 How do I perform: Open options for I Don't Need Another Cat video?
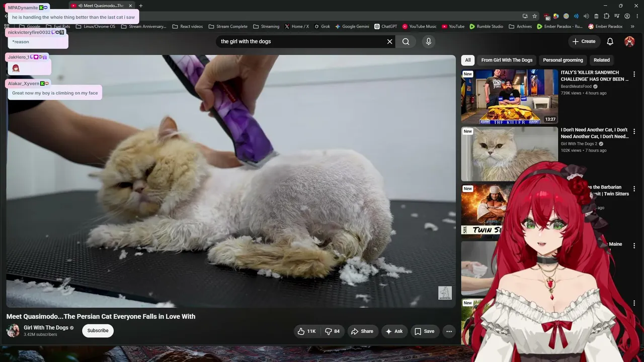coord(634,132)
